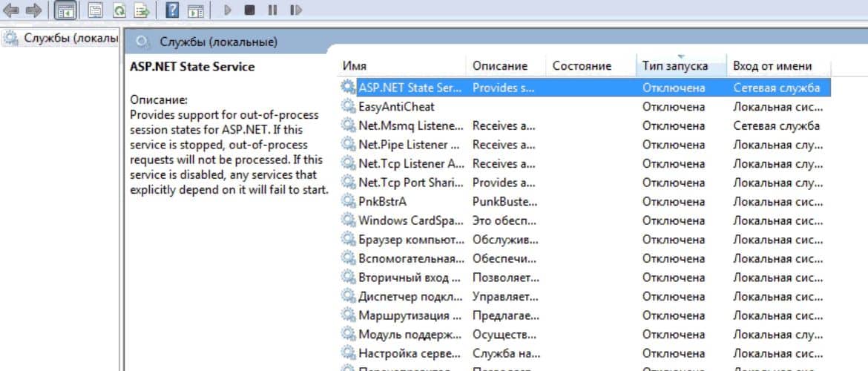This screenshot has height=371, width=868.
Task: Click the Net.Msmq Listener service gear icon
Action: 348,125
